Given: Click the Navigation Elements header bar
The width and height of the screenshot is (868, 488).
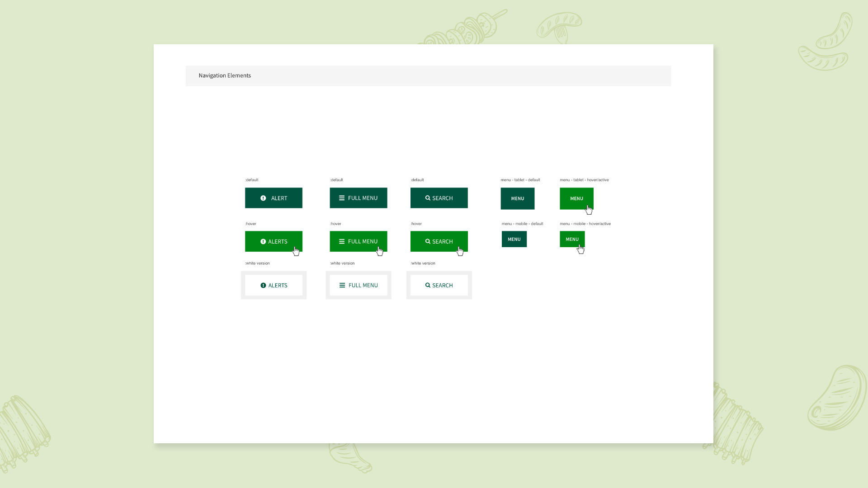Looking at the screenshot, I should tap(428, 75).
